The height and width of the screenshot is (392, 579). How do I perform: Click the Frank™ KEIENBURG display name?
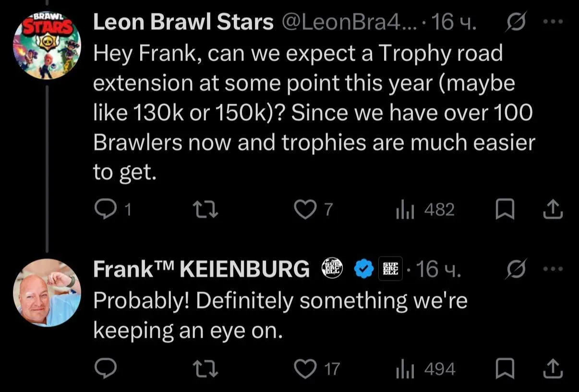click(x=201, y=269)
